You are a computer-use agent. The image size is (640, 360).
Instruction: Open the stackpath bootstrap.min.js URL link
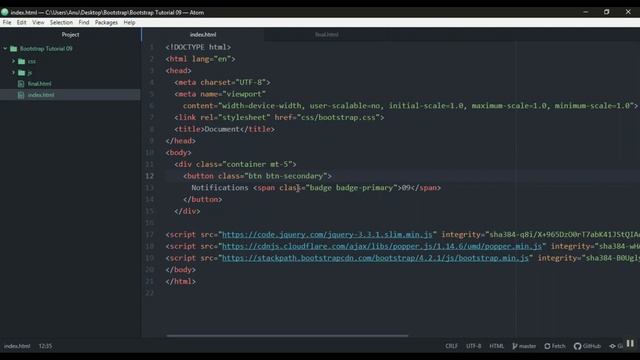(x=375, y=258)
